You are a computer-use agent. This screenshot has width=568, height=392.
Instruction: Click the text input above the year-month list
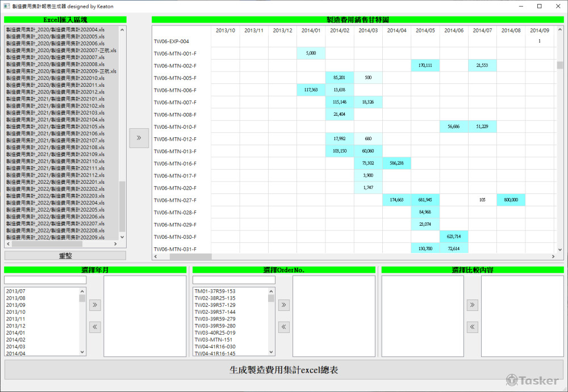[45, 280]
